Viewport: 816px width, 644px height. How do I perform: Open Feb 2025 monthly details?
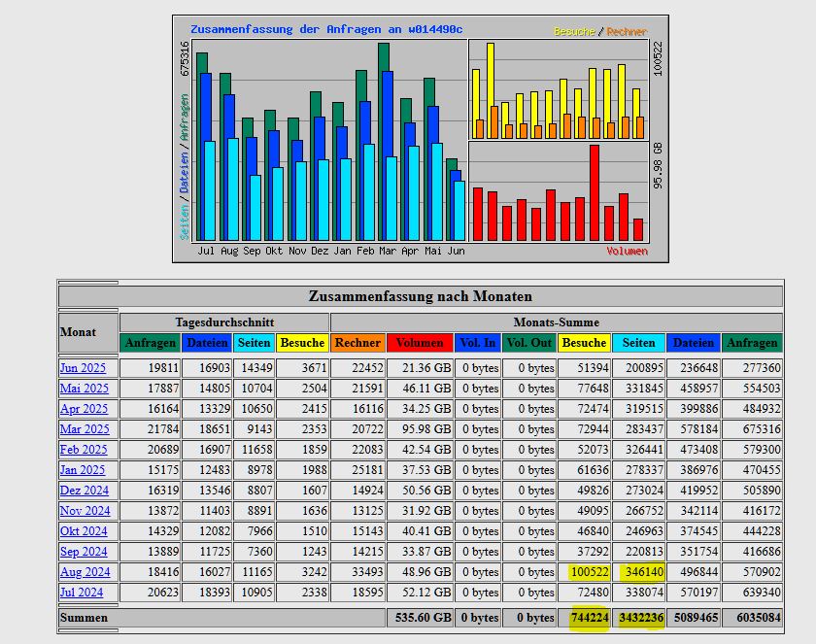click(x=84, y=450)
